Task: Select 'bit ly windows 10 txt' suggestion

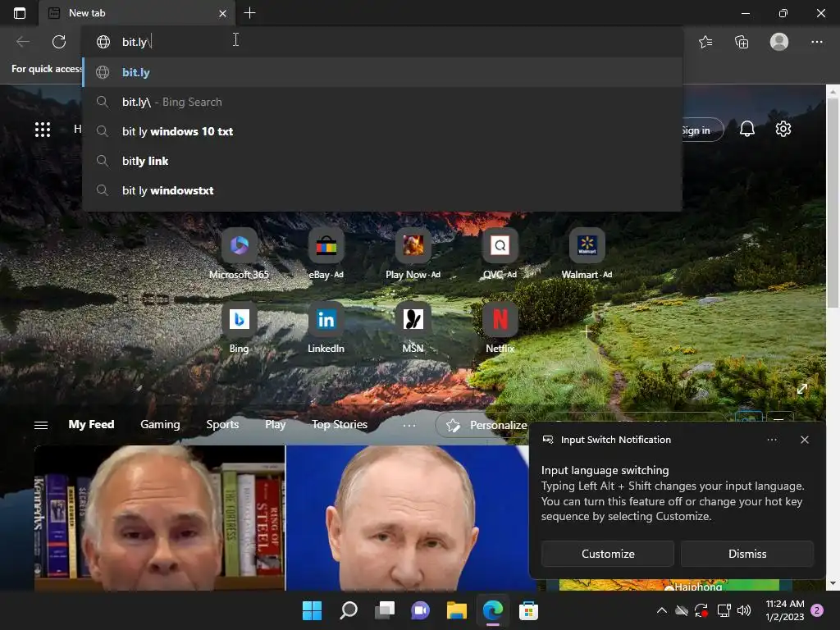Action: 382,131
